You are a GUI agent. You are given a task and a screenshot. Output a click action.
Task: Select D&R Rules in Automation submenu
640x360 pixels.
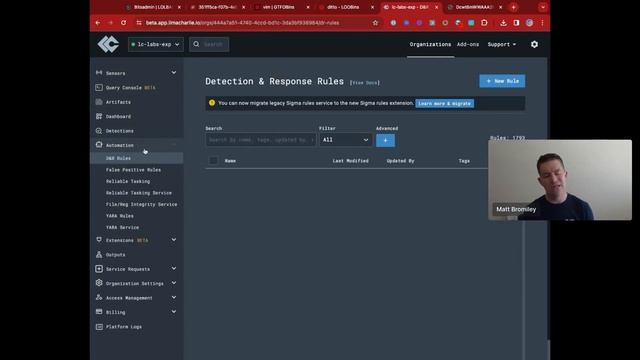(x=118, y=158)
